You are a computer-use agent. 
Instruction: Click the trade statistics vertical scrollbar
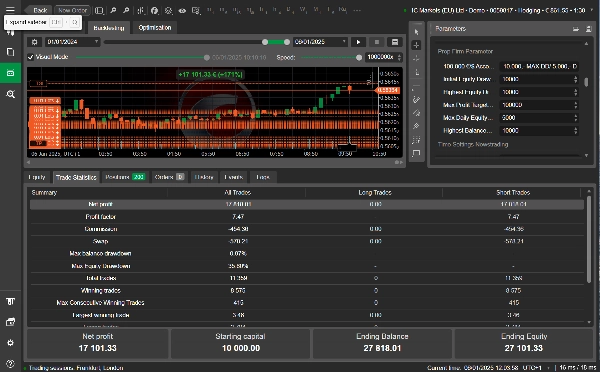(589, 240)
